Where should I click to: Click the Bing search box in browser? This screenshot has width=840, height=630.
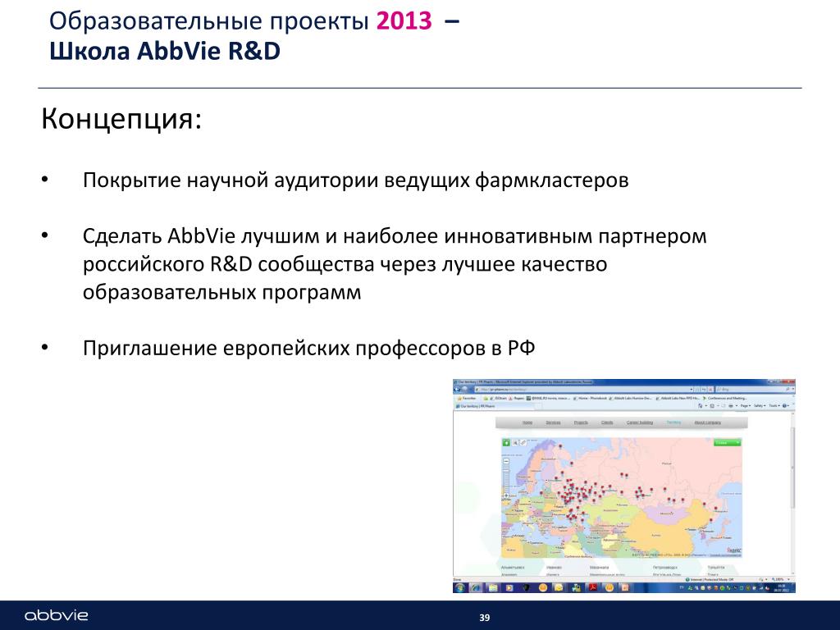755,389
